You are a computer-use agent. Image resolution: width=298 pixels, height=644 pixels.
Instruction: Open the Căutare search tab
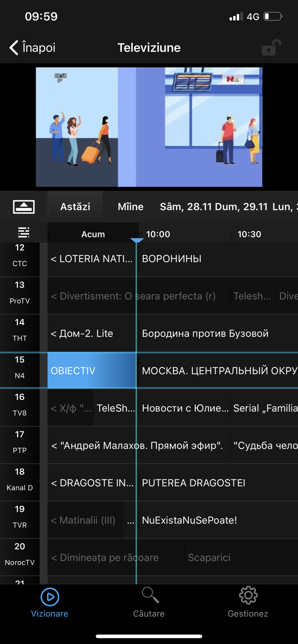149,603
